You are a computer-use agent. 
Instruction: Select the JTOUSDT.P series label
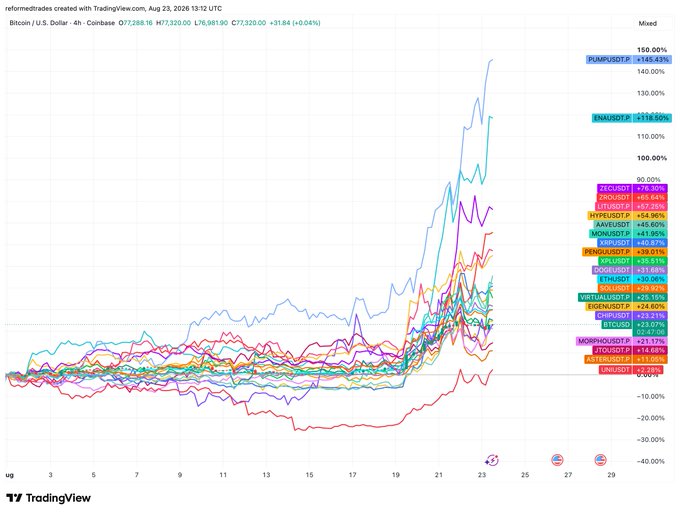pos(611,350)
